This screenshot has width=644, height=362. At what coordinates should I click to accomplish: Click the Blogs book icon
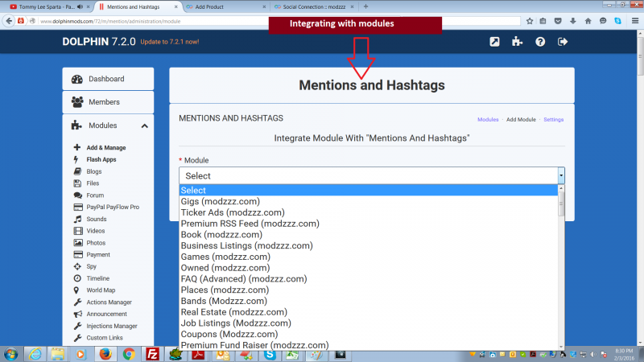click(77, 171)
